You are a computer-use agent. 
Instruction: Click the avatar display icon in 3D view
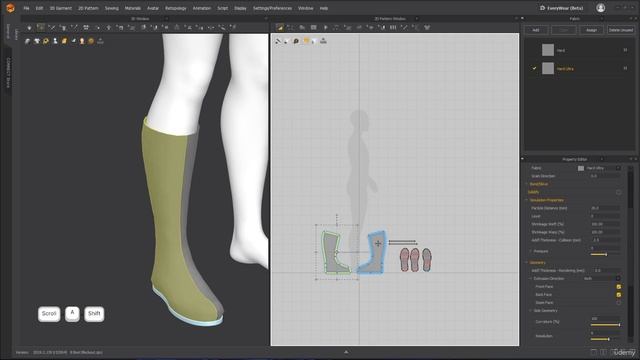coord(55,41)
